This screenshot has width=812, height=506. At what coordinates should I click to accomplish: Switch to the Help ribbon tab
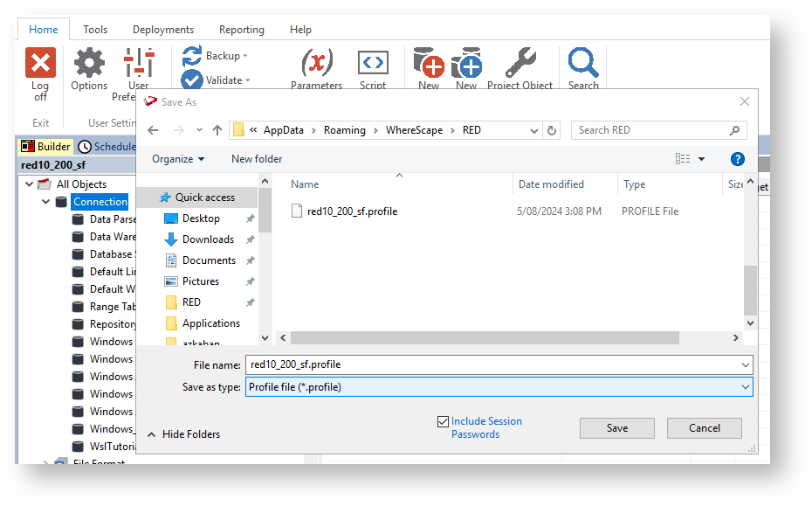300,30
